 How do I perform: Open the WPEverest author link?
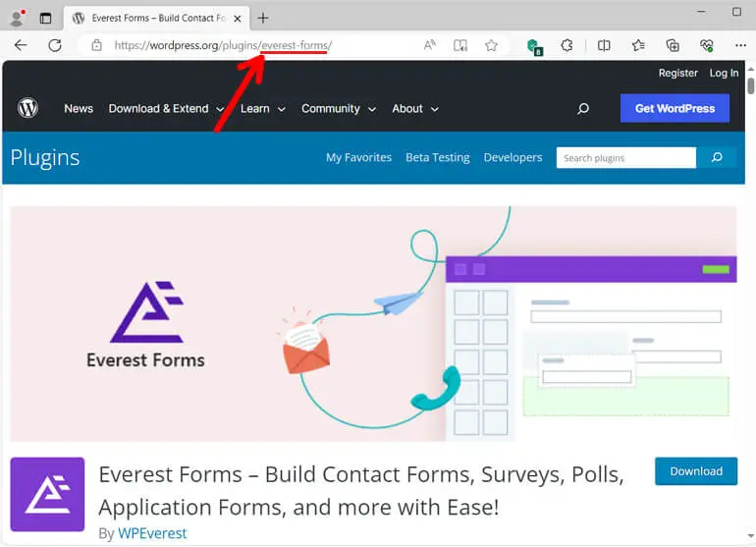pos(152,533)
